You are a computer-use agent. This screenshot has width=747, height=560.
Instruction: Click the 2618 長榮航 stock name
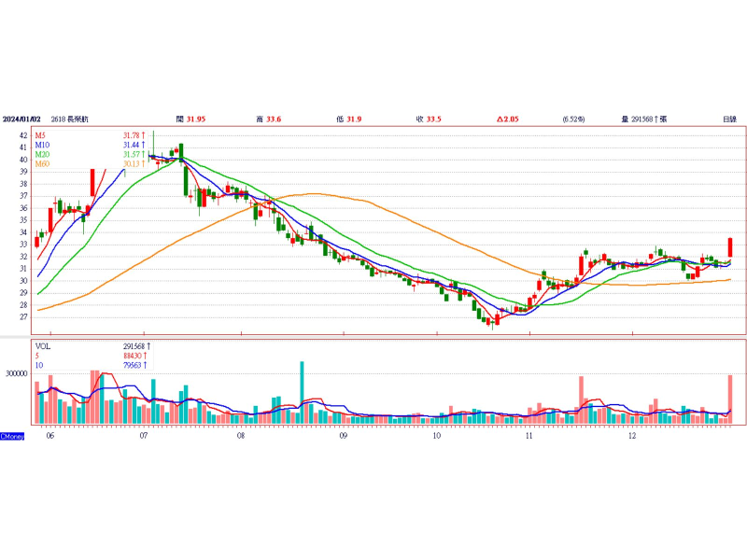tap(70, 119)
